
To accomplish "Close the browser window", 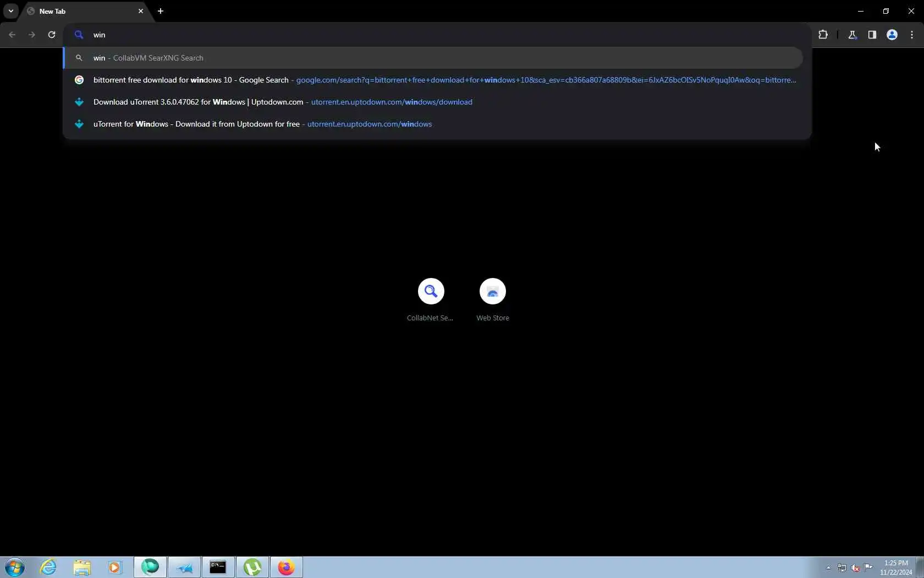I will coord(911,11).
